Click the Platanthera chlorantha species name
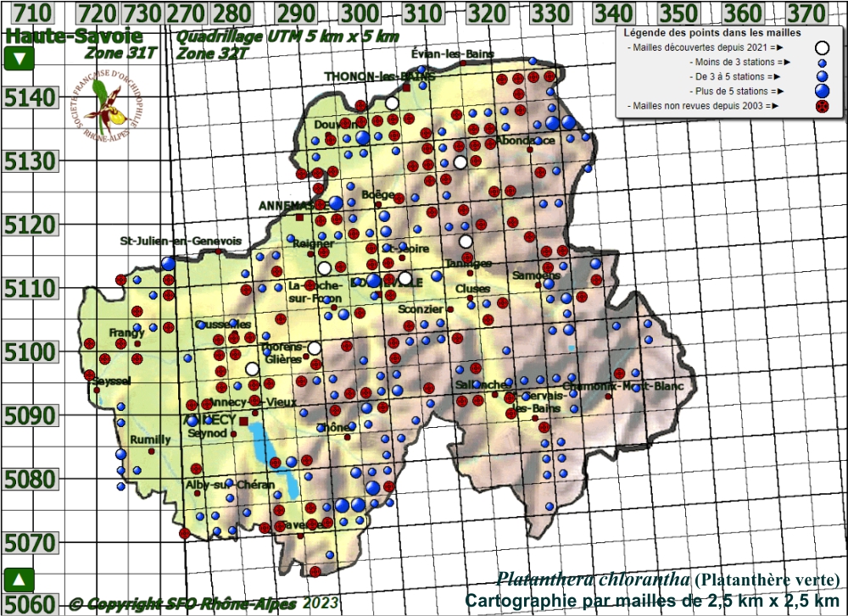Viewport: 848px width, 616px height. (x=593, y=580)
